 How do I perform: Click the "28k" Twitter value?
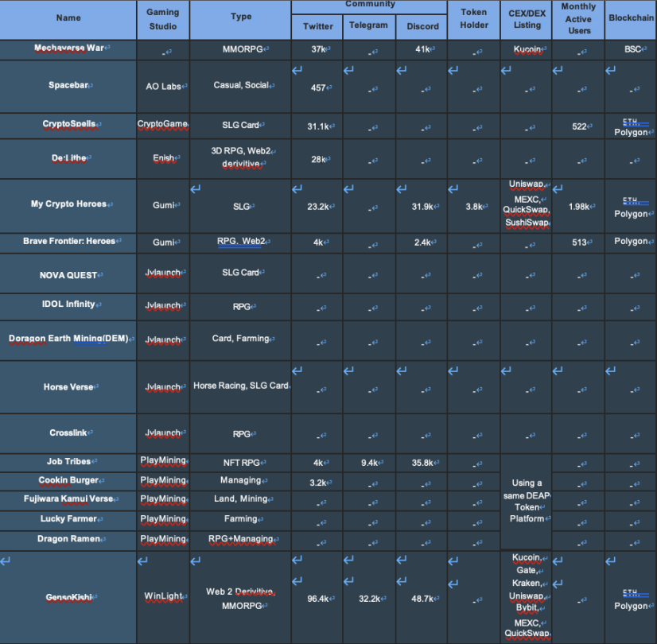(319, 160)
